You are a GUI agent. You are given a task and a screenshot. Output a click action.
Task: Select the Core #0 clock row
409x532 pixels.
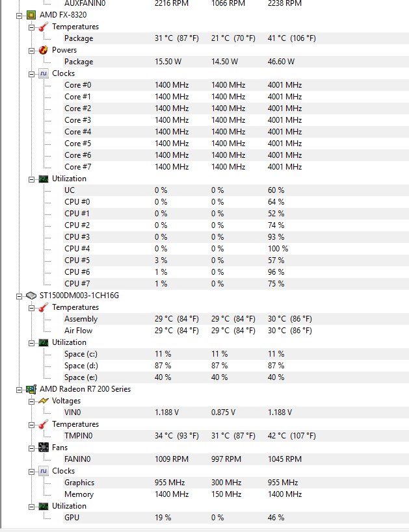78,85
